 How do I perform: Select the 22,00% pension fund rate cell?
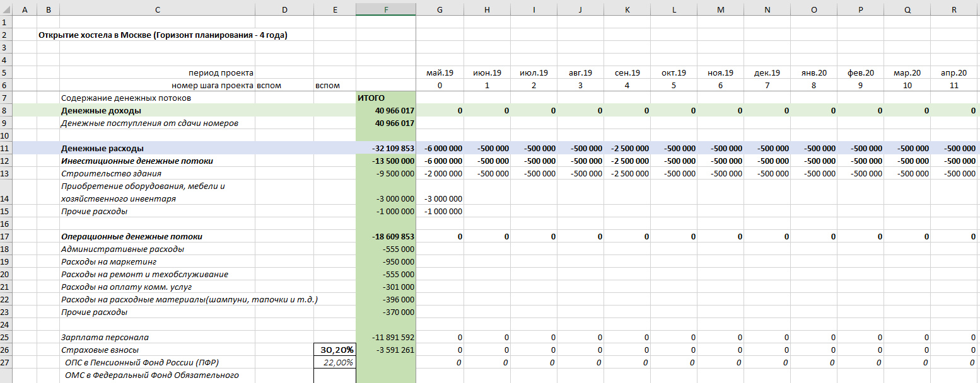pos(334,362)
